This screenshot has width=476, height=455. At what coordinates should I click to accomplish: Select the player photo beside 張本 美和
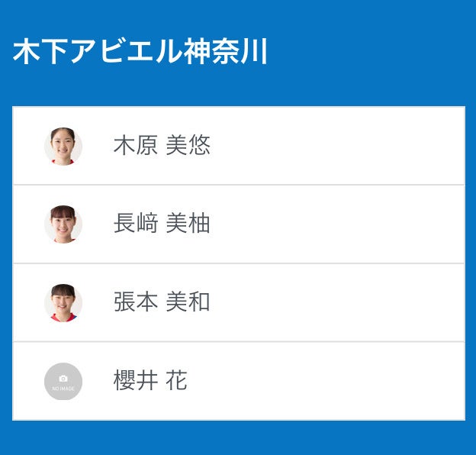(x=63, y=303)
